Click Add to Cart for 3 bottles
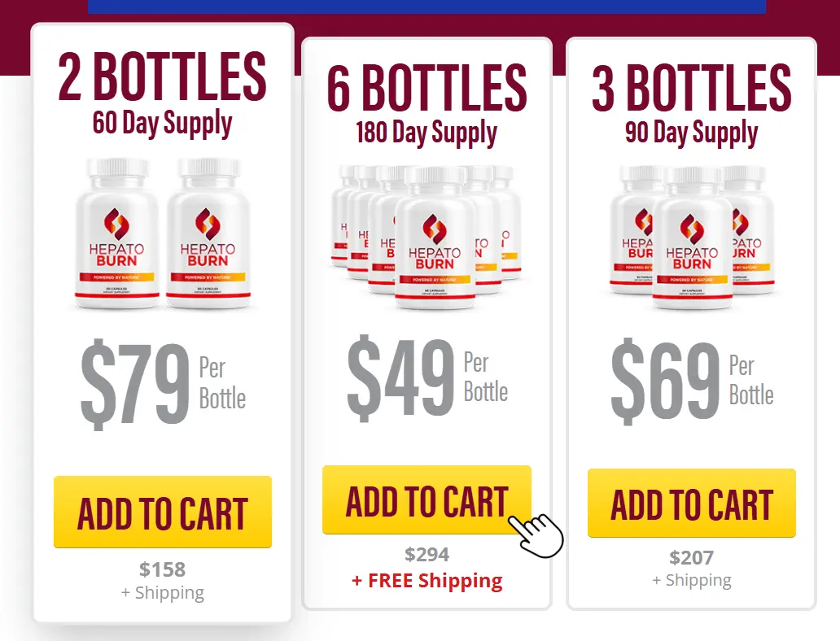This screenshot has height=641, width=840. tap(692, 503)
